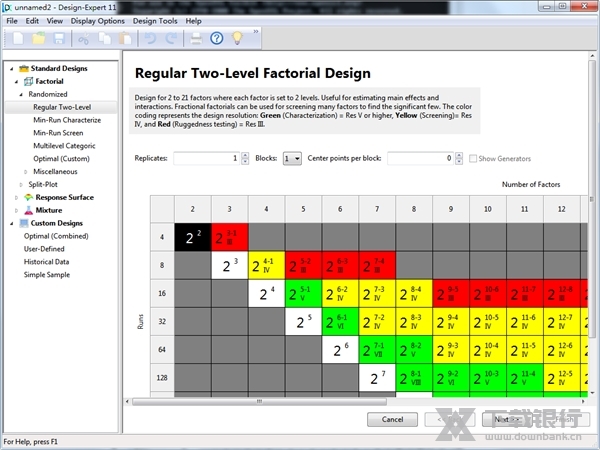
Task: Click the red 2^7-4 design cell
Action: (x=377, y=265)
